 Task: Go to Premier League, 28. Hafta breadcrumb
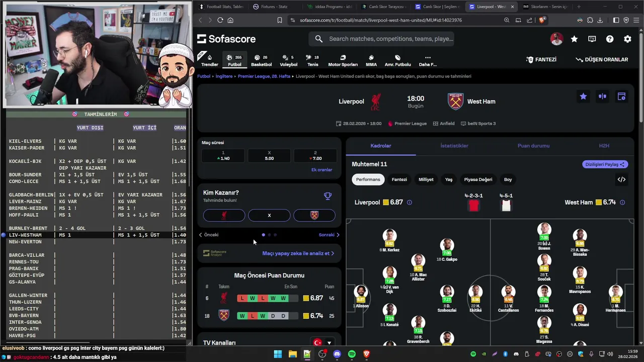pyautogui.click(x=264, y=76)
